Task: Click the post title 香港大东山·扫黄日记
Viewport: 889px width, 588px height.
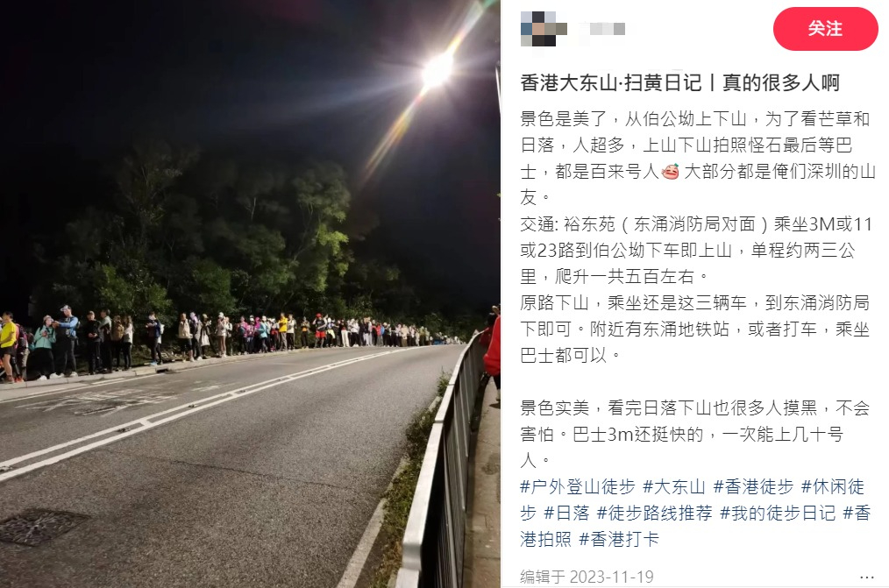Action: (611, 82)
